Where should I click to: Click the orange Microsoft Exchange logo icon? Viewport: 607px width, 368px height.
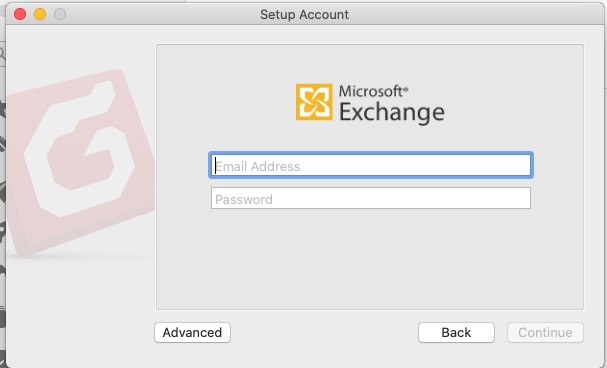[x=314, y=102]
